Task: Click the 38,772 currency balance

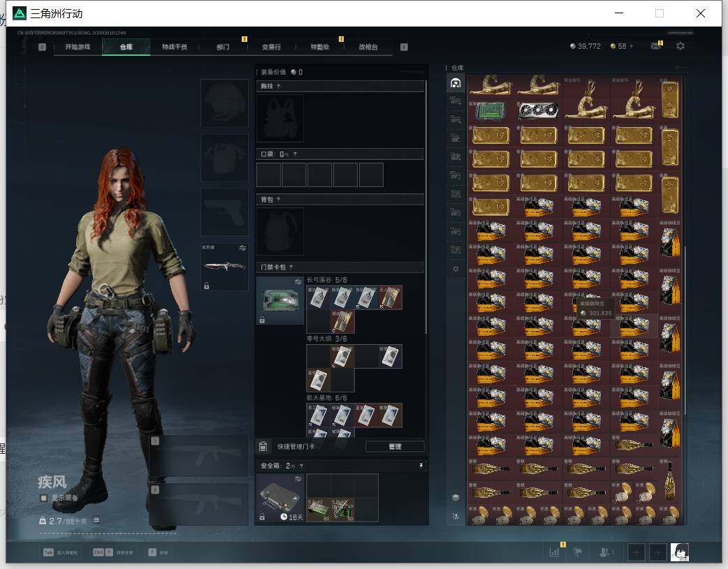Action: pyautogui.click(x=585, y=46)
